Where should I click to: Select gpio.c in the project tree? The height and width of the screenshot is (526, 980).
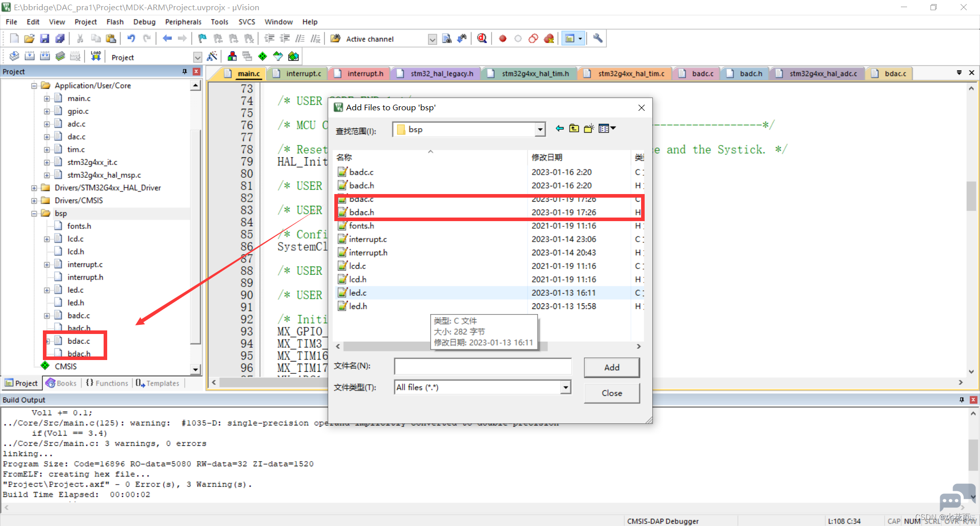click(78, 111)
